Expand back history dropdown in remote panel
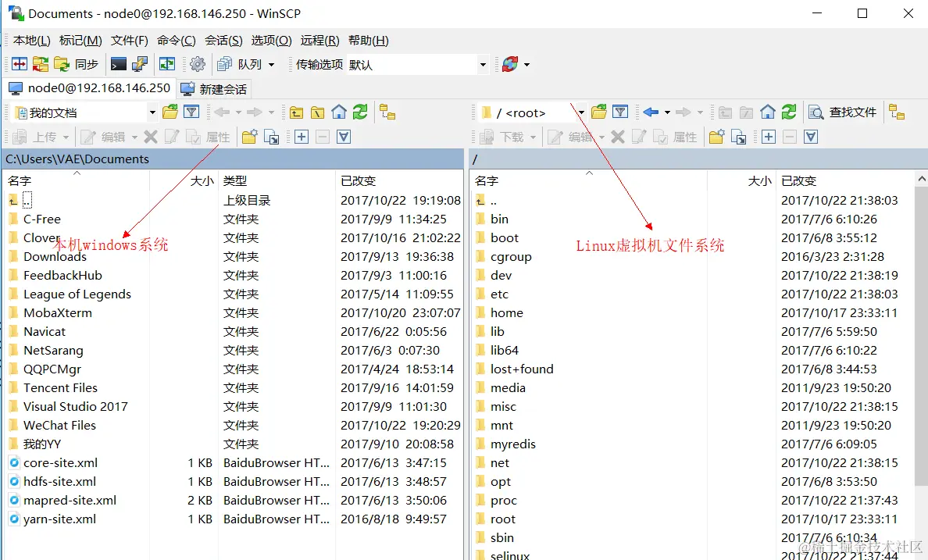This screenshot has height=560, width=928. point(667,112)
